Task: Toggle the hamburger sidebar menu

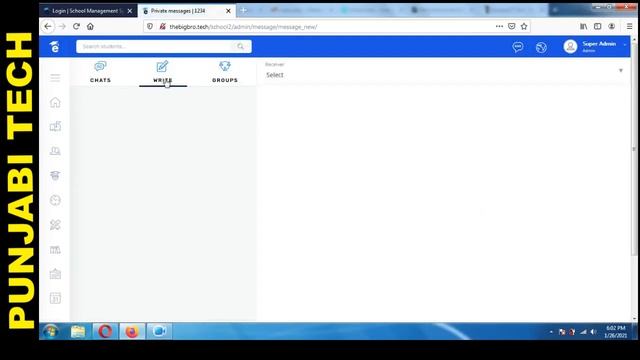Action: 55,78
